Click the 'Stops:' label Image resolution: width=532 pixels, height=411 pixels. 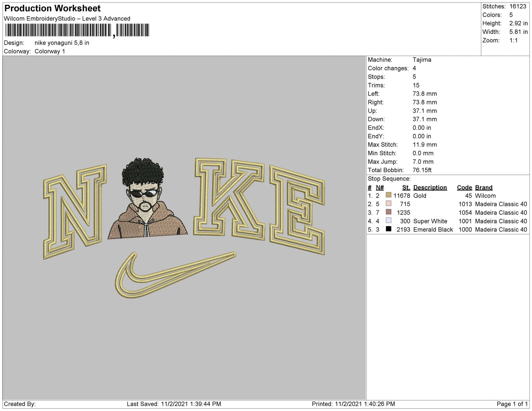376,77
